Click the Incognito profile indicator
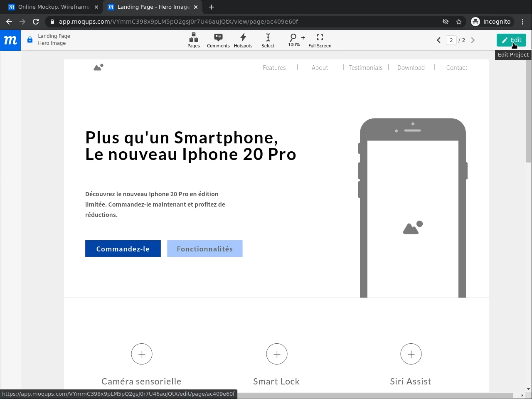 [491, 22]
